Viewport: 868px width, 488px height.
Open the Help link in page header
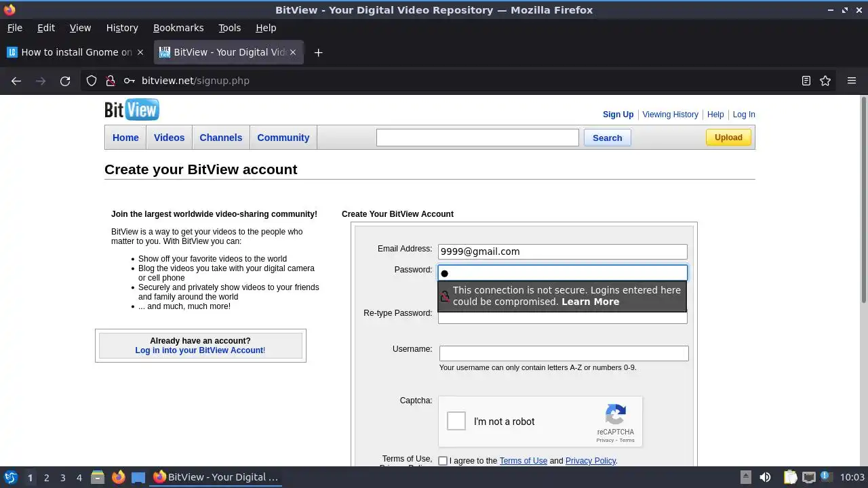tap(715, 115)
